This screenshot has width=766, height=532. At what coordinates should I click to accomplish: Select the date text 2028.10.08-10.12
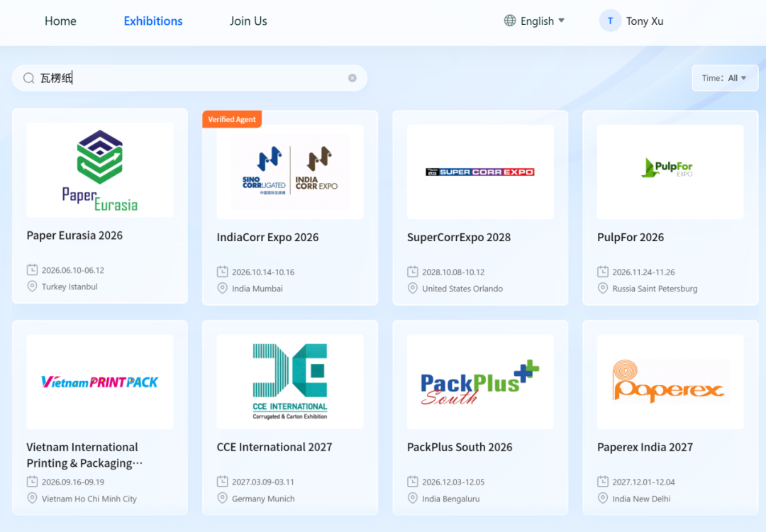[453, 272]
